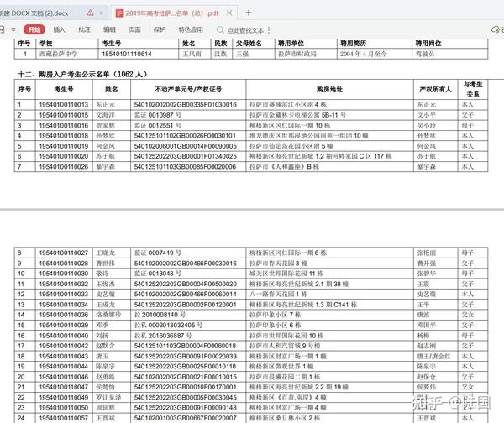This screenshot has height=423, width=504.
Task: Click address 柳梧新区桑旦林小区 2 栋
Action: coord(285,418)
